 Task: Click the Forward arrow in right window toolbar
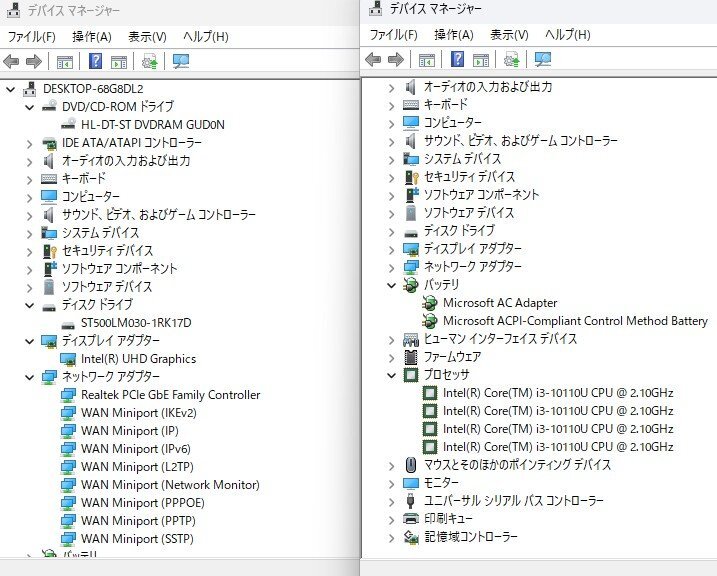coord(396,59)
